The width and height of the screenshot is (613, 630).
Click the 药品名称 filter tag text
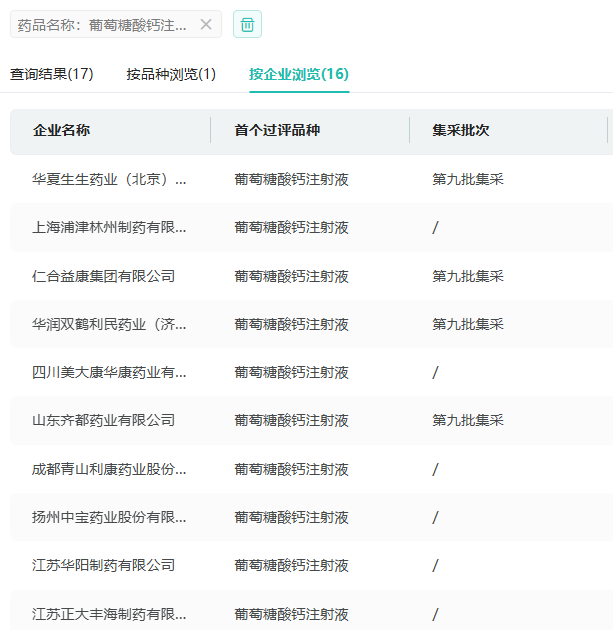(x=102, y=24)
